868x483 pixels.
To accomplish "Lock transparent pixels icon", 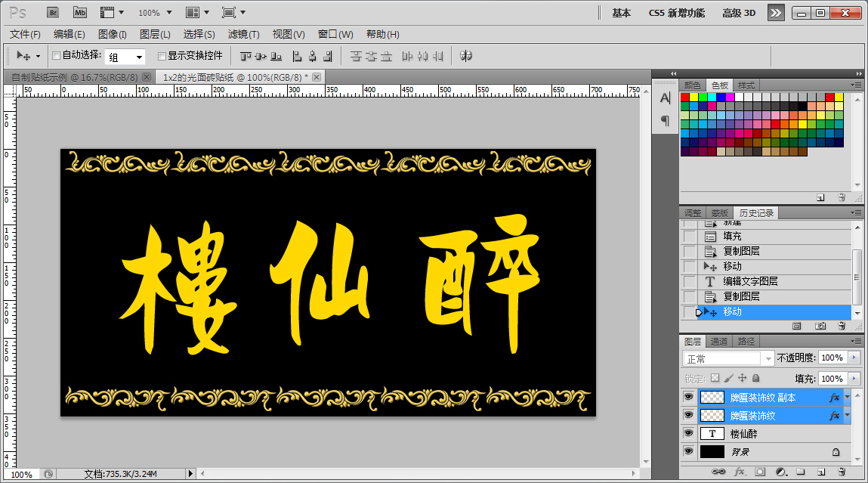I will point(715,378).
